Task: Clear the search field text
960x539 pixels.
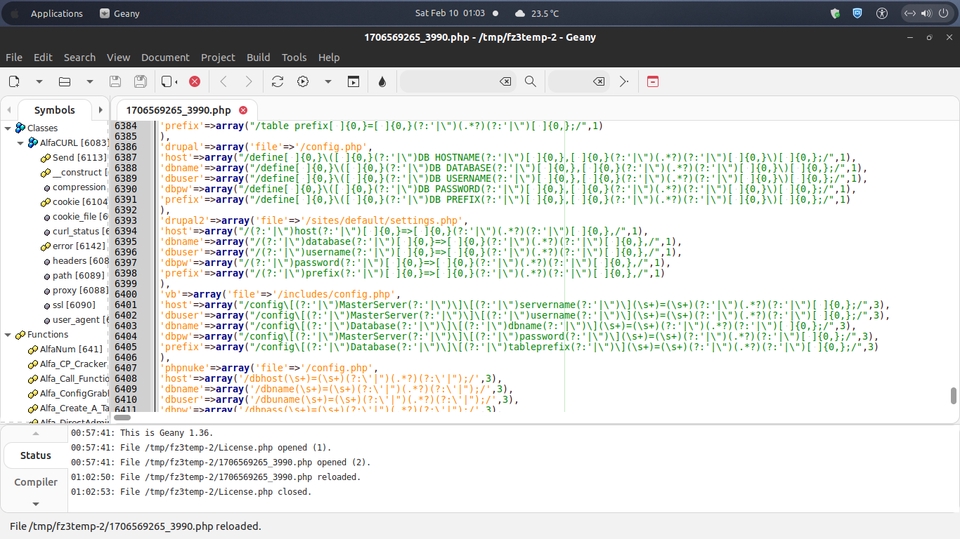Action: pyautogui.click(x=505, y=81)
